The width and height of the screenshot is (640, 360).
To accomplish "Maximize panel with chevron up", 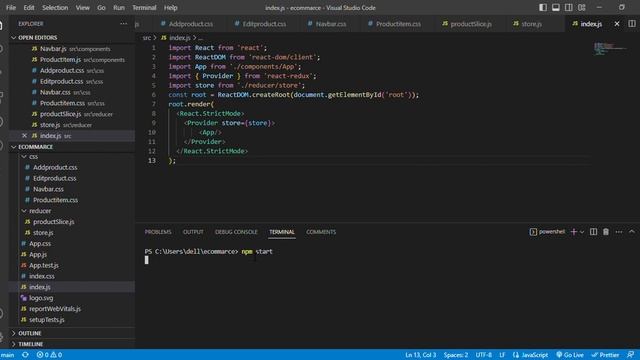I will tap(631, 232).
